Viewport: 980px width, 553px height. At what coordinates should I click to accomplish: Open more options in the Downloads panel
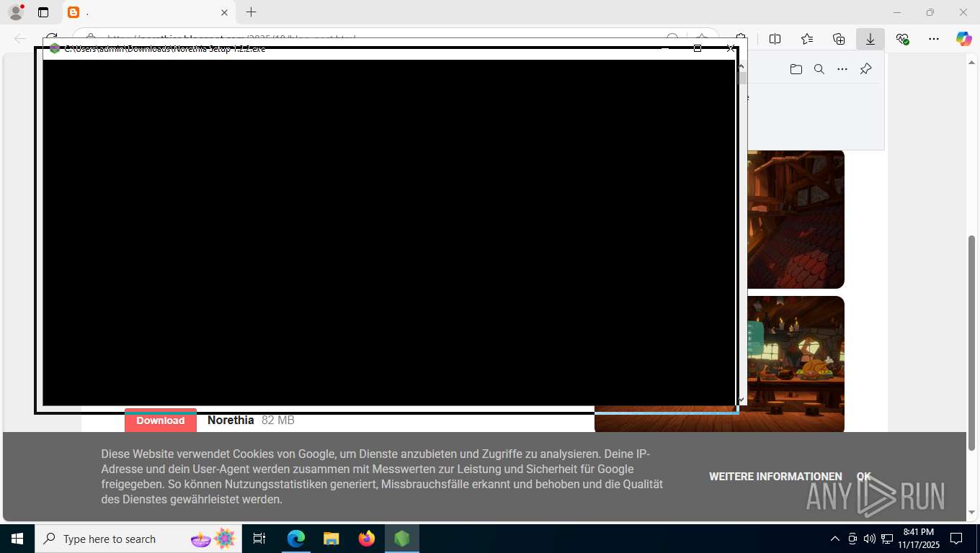tap(842, 69)
